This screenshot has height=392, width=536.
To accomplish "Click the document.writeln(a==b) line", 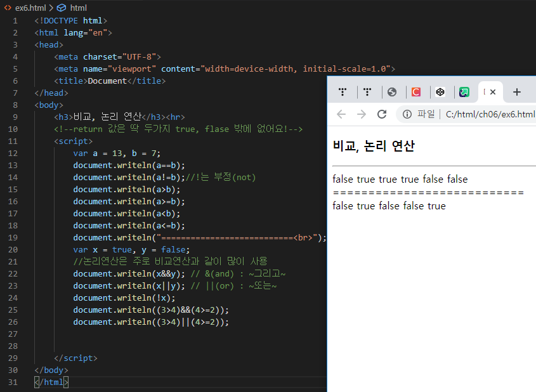I will 129,165.
